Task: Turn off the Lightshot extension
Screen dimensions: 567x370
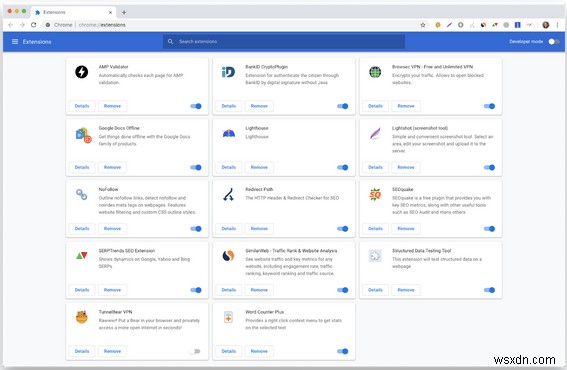Action: (x=489, y=167)
